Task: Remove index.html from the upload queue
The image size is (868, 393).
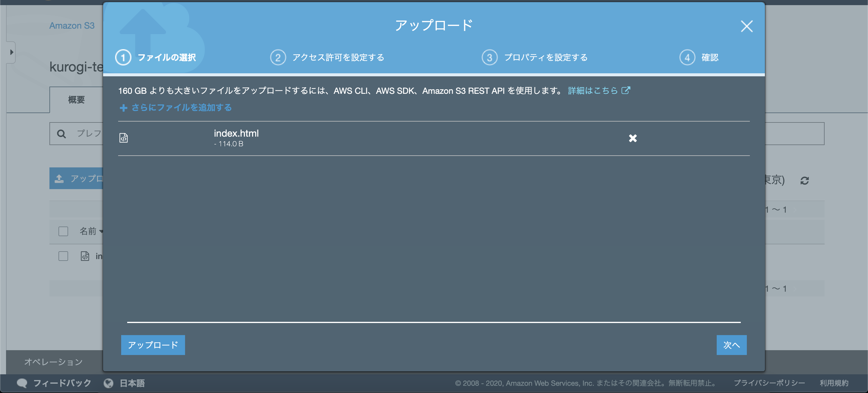Action: tap(633, 138)
